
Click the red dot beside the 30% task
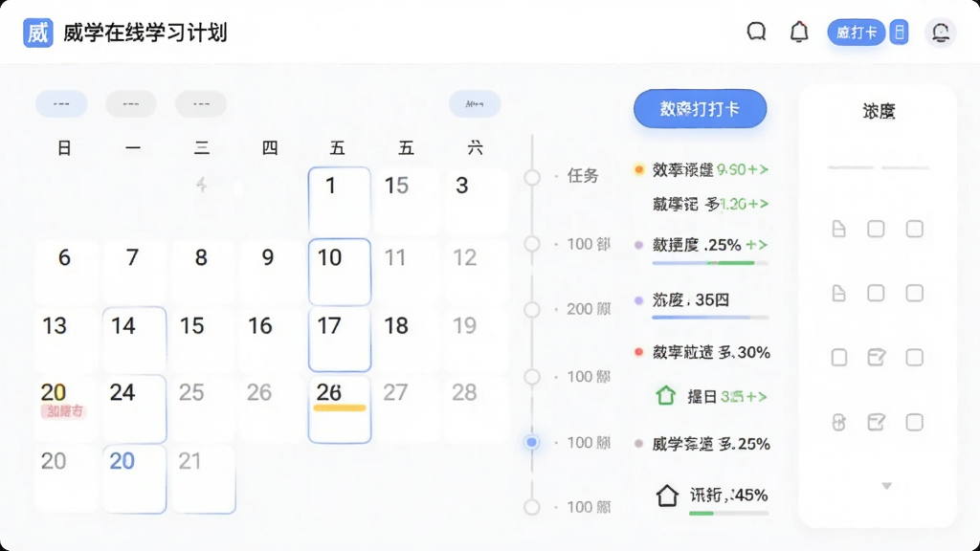click(x=638, y=352)
